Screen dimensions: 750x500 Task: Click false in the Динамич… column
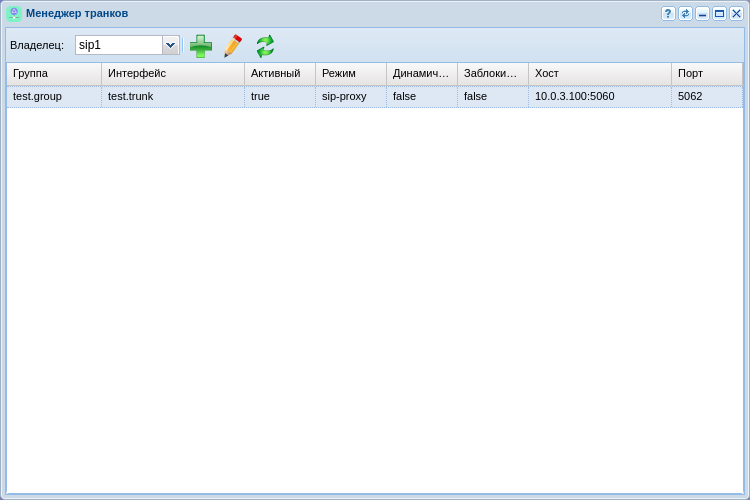click(x=422, y=97)
